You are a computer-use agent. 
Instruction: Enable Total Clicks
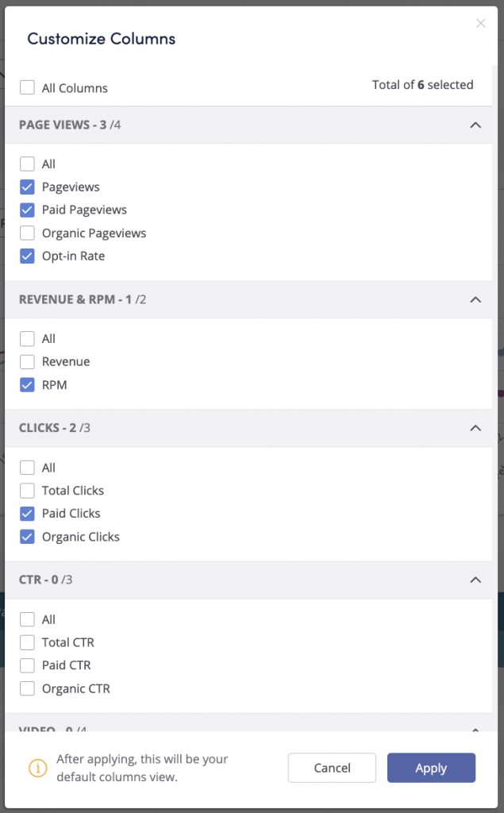[x=28, y=490]
